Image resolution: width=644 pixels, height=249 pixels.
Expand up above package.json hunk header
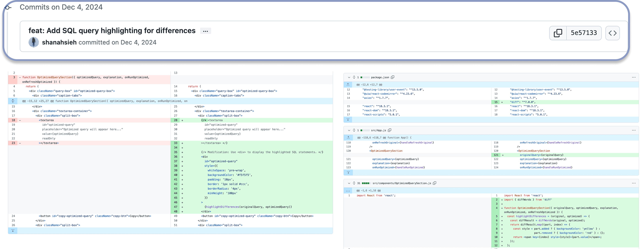click(x=348, y=84)
